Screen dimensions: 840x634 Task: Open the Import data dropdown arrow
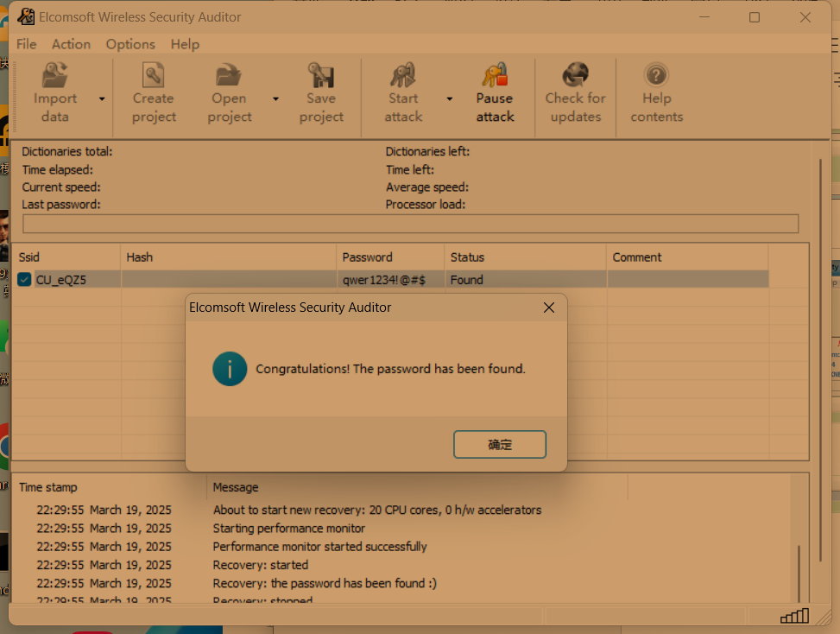(102, 98)
